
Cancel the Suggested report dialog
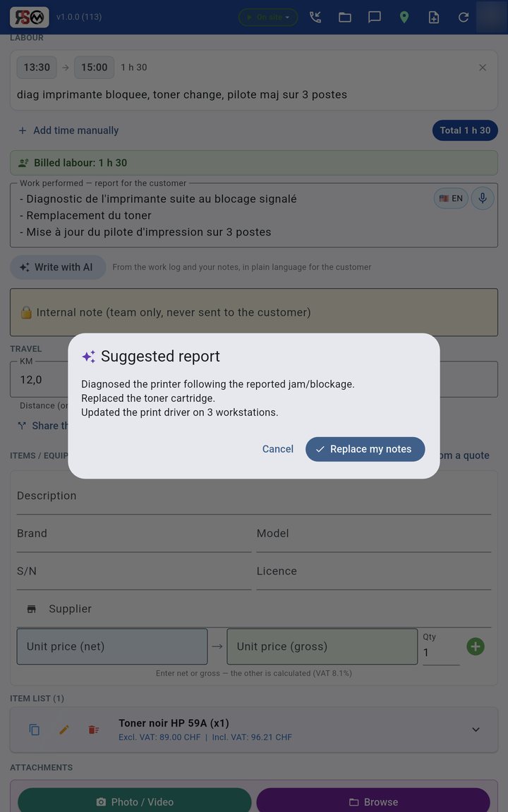278,449
